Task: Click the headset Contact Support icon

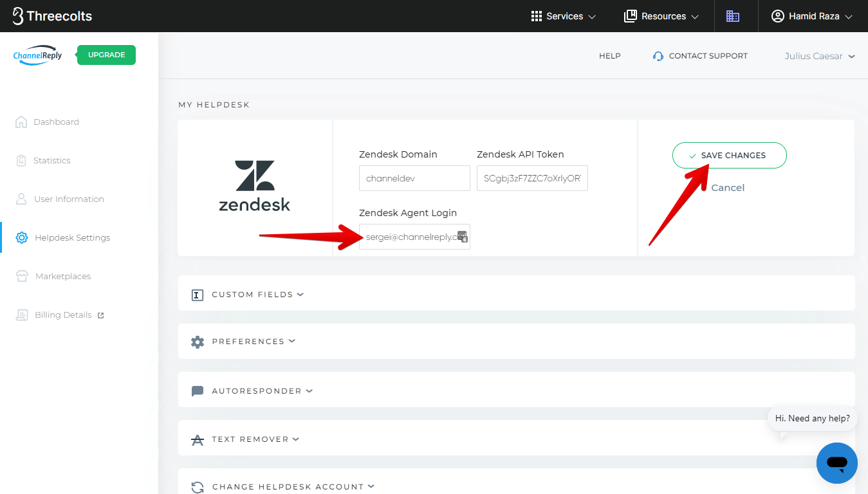Action: [x=658, y=56]
